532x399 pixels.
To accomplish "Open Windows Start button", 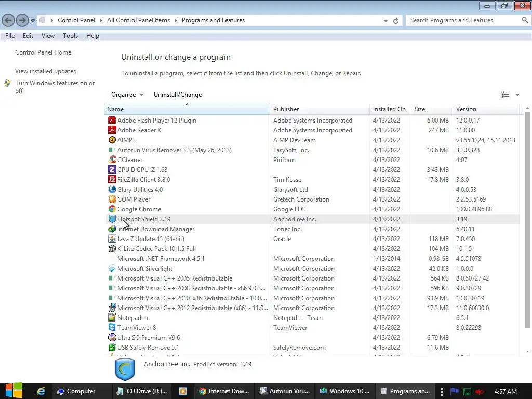I will [x=14, y=391].
